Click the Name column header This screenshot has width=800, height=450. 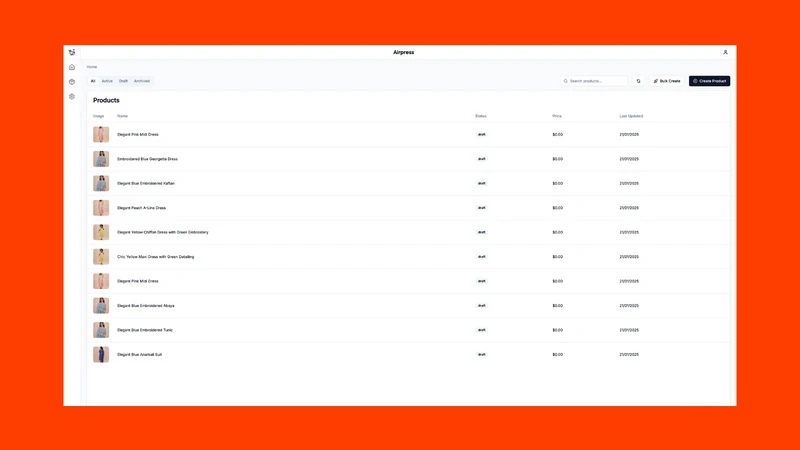pyautogui.click(x=122, y=116)
